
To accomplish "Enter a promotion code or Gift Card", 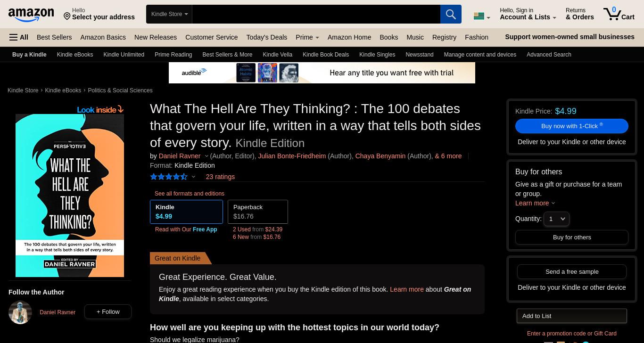I will pos(572,334).
